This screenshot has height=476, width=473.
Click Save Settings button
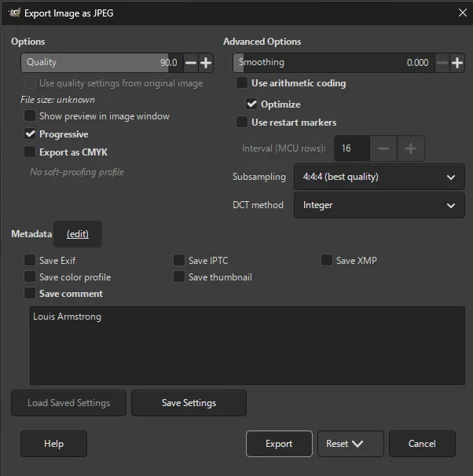tap(189, 403)
